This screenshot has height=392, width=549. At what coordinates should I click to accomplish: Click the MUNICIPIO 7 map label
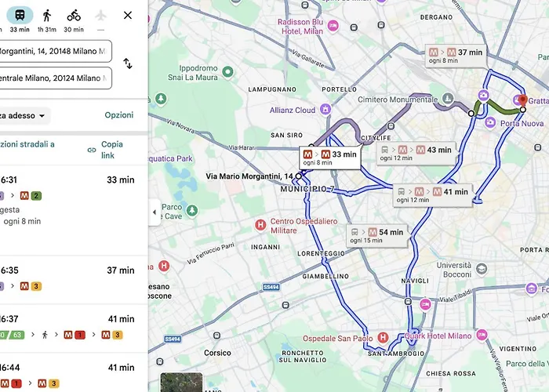click(x=307, y=190)
